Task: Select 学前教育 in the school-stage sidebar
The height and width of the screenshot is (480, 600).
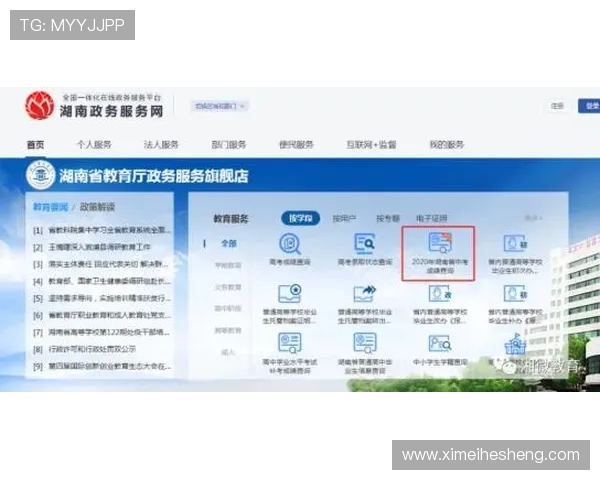Action: [x=228, y=265]
